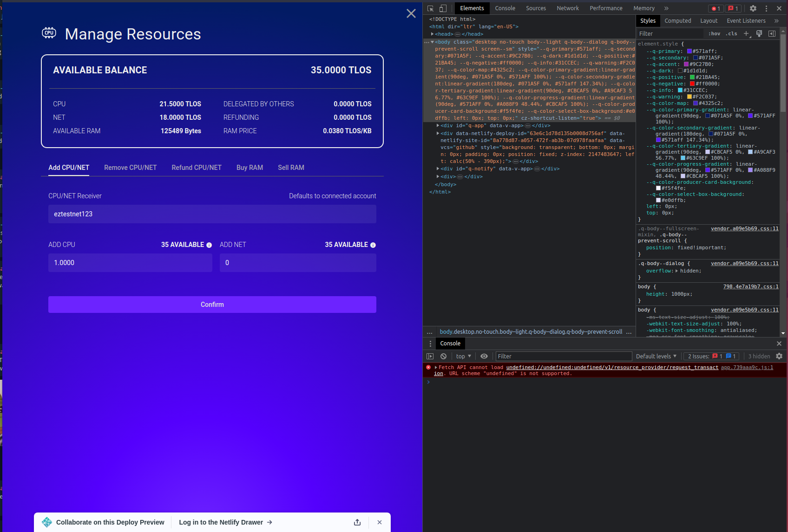The image size is (788, 532).
Task: Click the Styles Filter field
Action: pos(670,33)
